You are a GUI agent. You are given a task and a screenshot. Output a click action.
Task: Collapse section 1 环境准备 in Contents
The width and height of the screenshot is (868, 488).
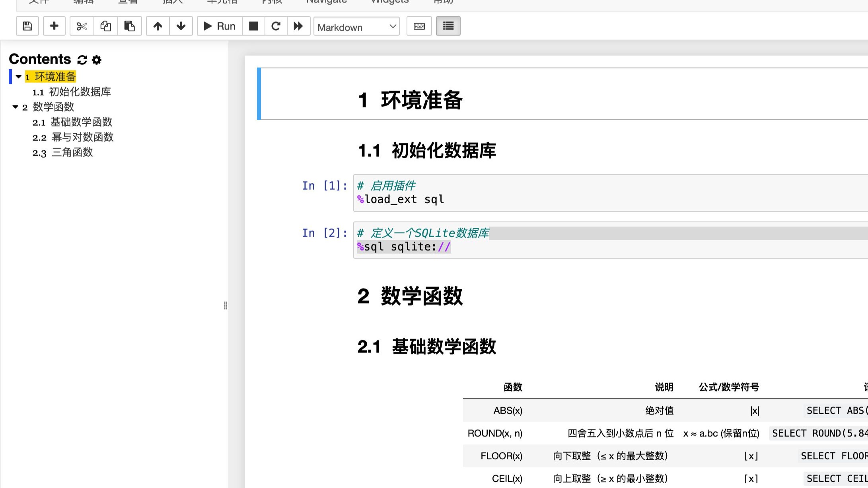pyautogui.click(x=18, y=76)
